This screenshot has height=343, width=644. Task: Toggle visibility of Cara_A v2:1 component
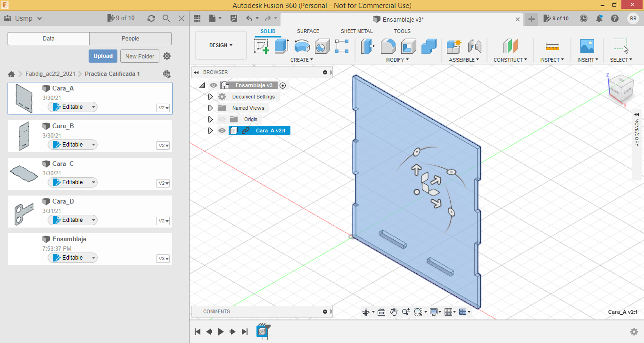pos(222,131)
